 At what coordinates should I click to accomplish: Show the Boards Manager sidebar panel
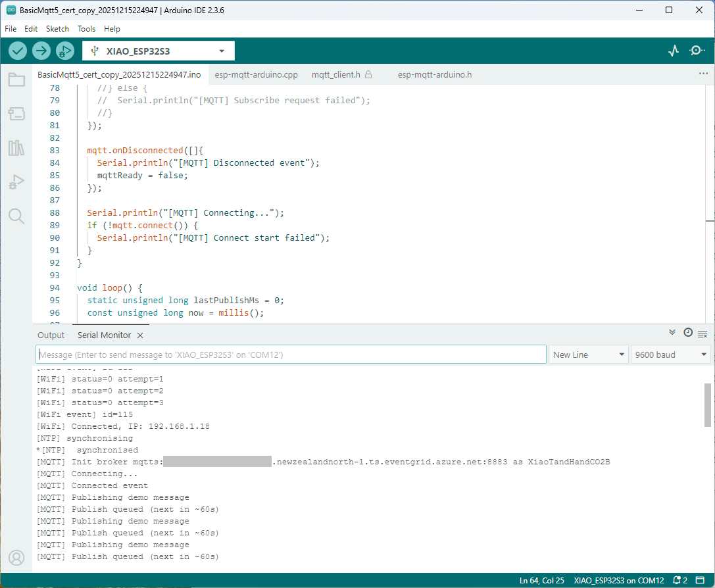[x=16, y=114]
